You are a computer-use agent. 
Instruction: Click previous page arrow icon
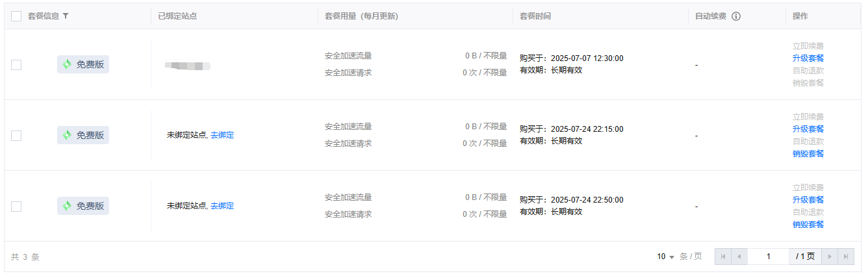[x=739, y=257]
